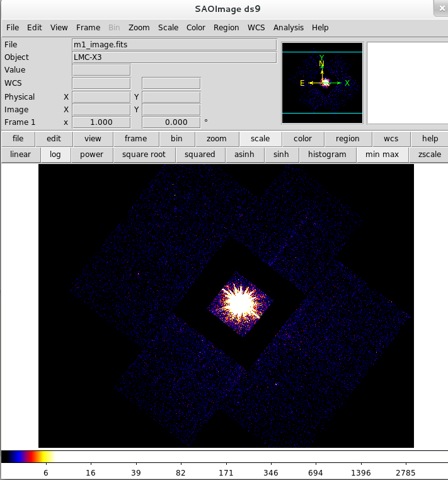Click the 'region' button bar entry
448x480 pixels.
347,139
